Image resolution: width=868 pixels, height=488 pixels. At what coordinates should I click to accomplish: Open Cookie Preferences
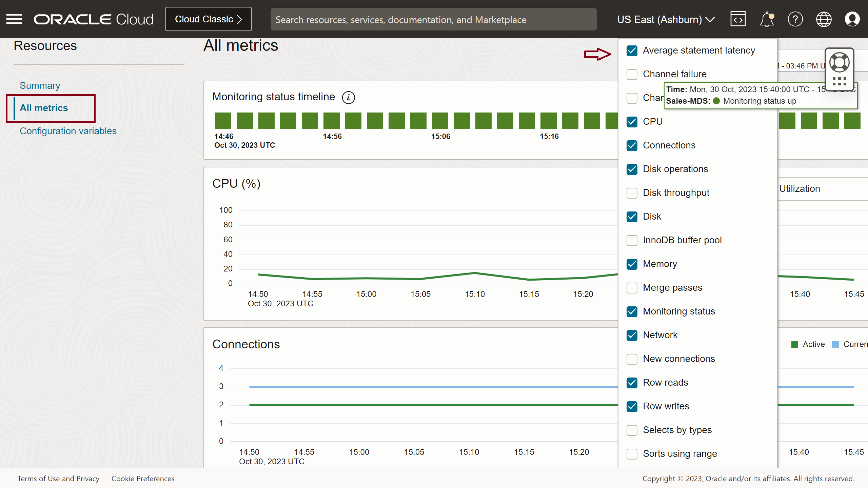tap(143, 478)
